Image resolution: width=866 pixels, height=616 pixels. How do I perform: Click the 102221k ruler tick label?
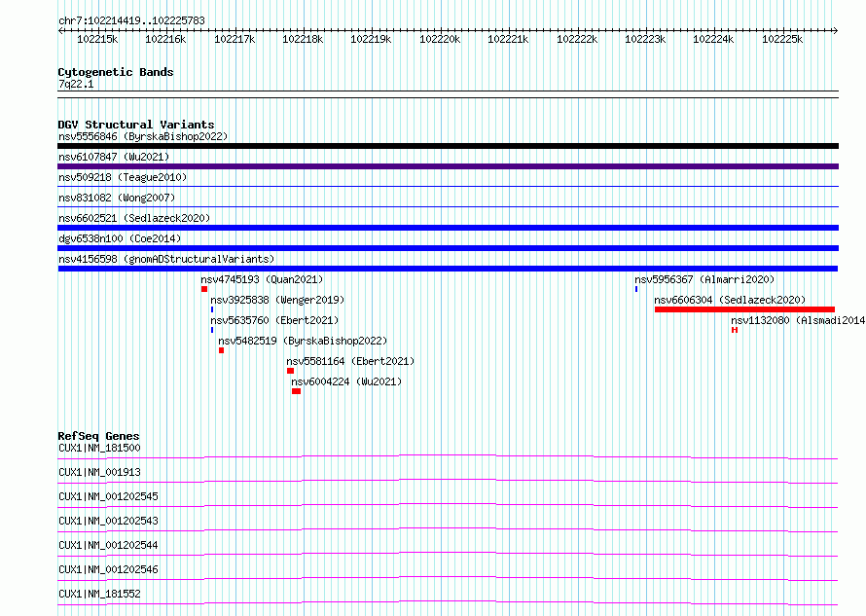[508, 39]
